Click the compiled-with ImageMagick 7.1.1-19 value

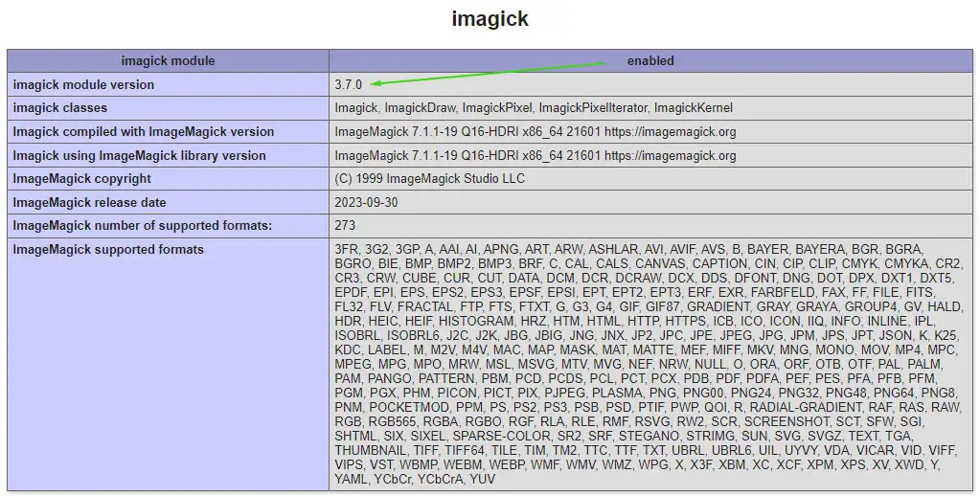pyautogui.click(x=535, y=132)
